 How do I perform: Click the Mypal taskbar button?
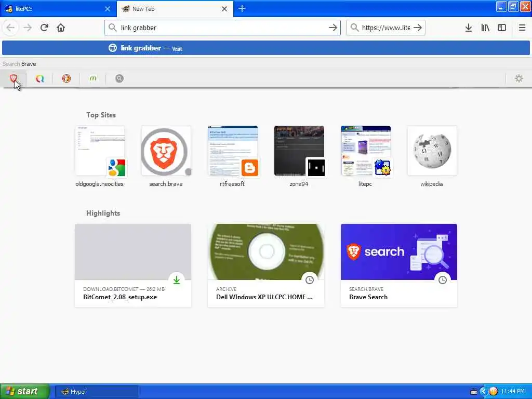97,392
